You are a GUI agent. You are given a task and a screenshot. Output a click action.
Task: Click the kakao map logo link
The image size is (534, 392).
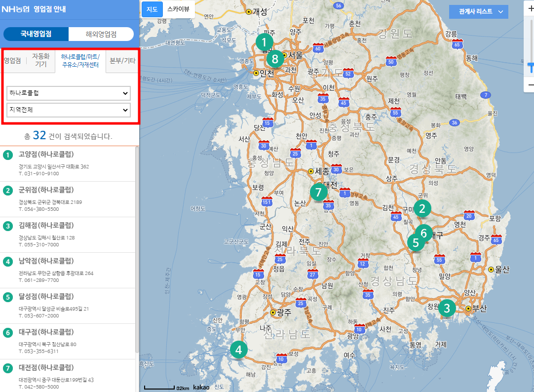click(201, 388)
